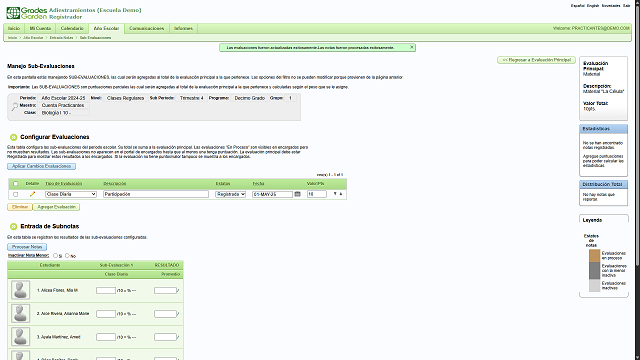Collapse Entrada de Subnotas section icon
Viewport: 640px width, 360px height.
[x=13, y=227]
